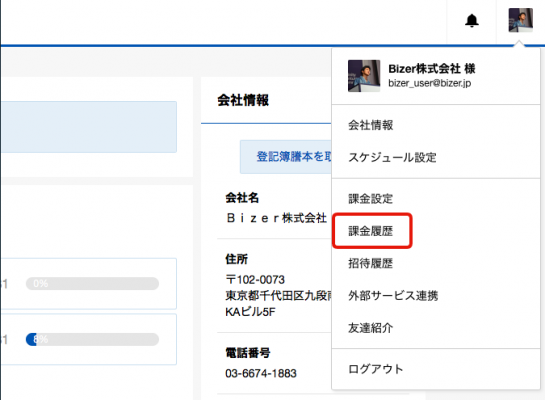This screenshot has width=545, height=400.
Task: Click the bizer_user@bizer.jp email text
Action: pos(430,83)
